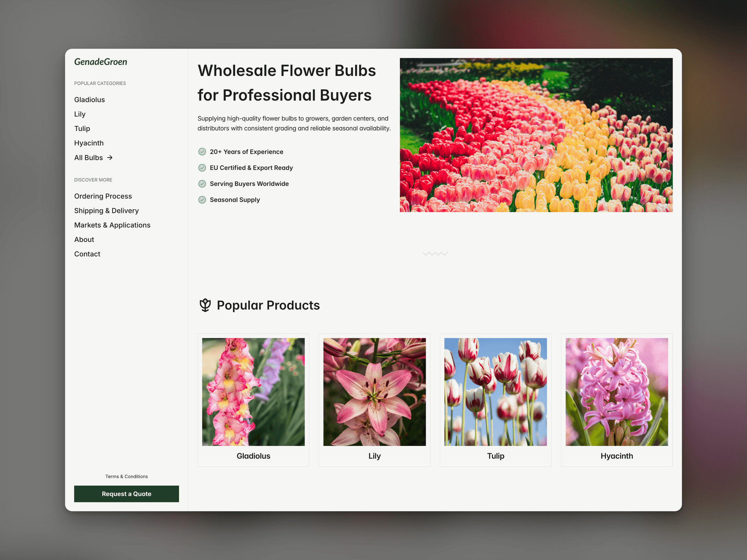Click the check icon for Serving Buyers Worldwide
This screenshot has width=747, height=560.
coord(202,184)
